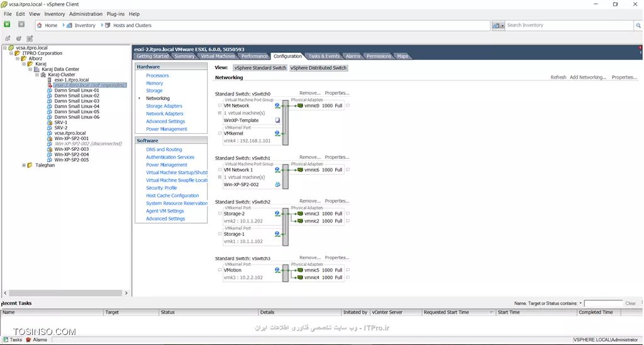This screenshot has width=644, height=345.
Task: Switch to the Virtual Machines tab
Action: point(218,56)
